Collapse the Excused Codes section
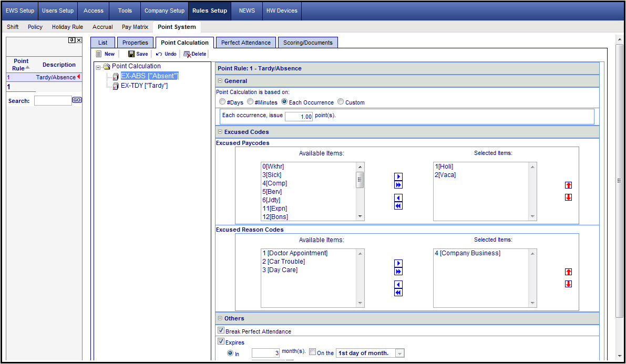 220,131
